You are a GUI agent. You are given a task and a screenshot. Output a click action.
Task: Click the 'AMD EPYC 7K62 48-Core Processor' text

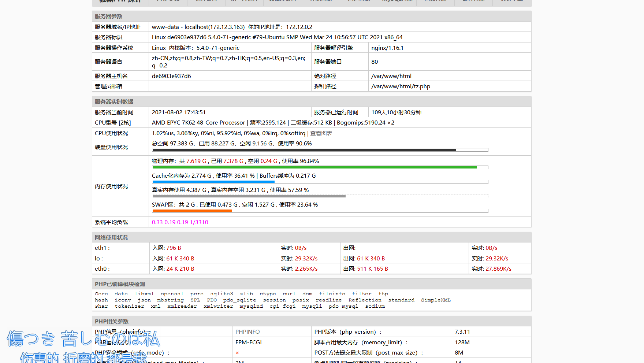pos(198,122)
